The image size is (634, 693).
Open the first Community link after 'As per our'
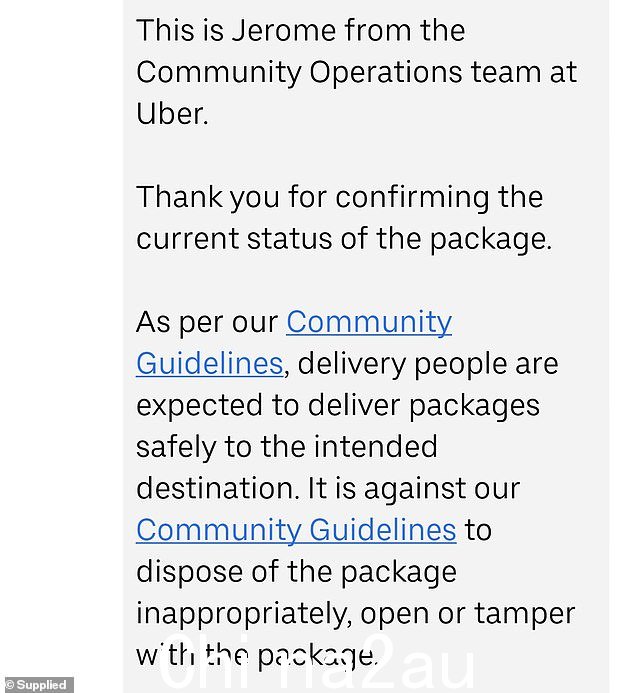[x=369, y=323]
